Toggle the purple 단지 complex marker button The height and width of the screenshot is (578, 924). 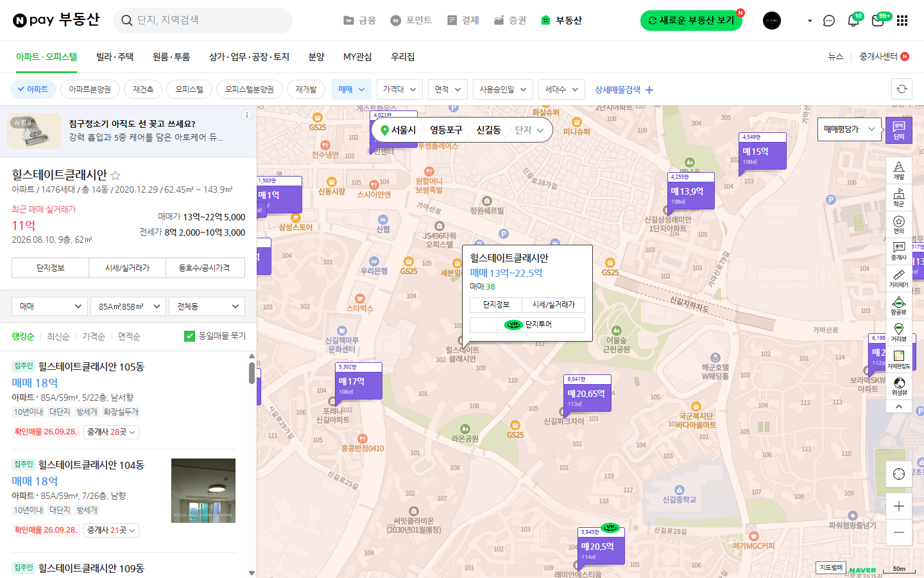pyautogui.click(x=898, y=130)
